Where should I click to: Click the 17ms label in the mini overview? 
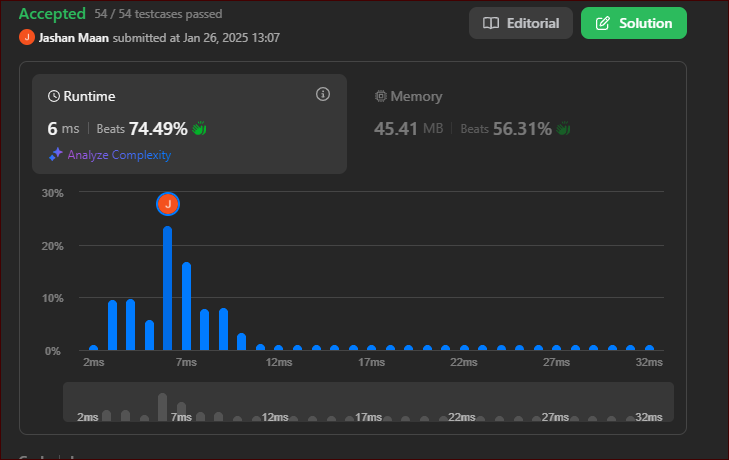coord(368,417)
